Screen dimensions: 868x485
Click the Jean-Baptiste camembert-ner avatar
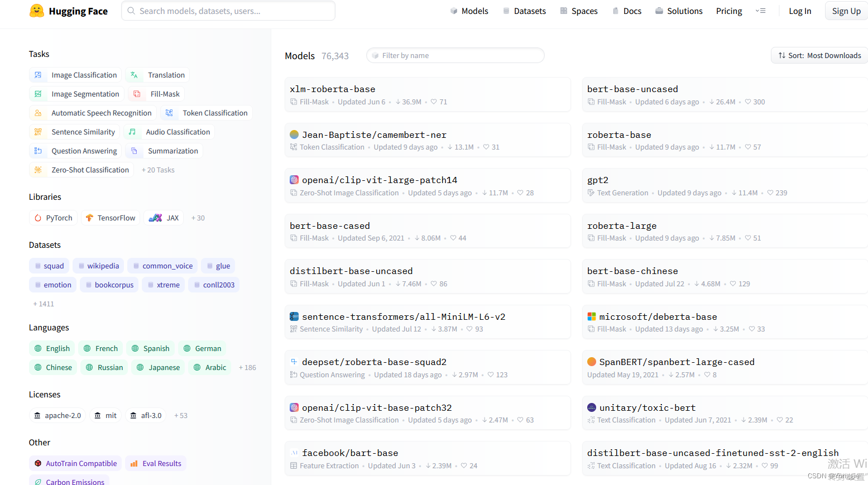[x=294, y=135]
